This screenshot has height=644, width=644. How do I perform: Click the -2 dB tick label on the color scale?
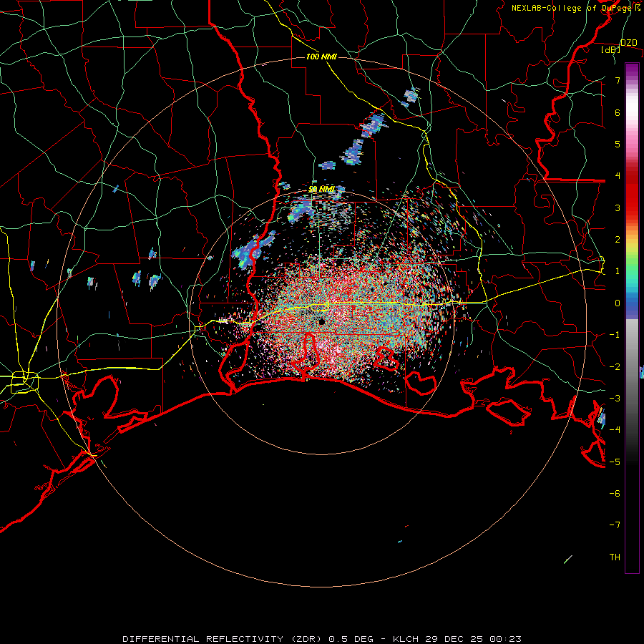615,367
